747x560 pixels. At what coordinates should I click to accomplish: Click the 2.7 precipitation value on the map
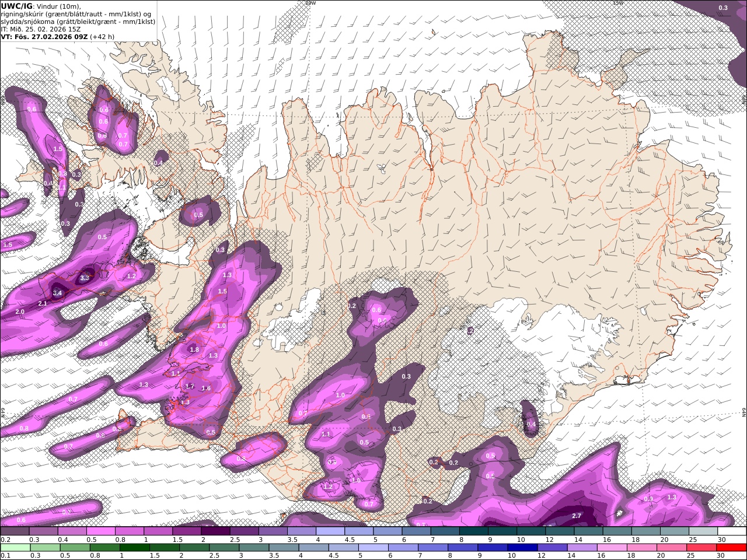[577, 516]
